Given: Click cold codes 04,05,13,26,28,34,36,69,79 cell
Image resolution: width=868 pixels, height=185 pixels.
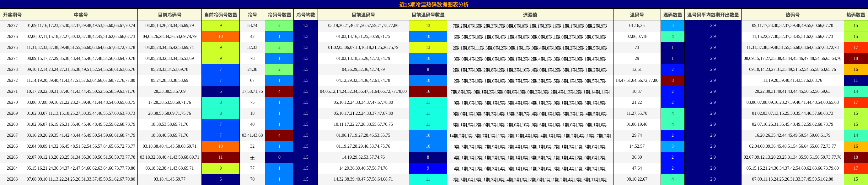Looking at the screenshot, I should click(169, 26).
